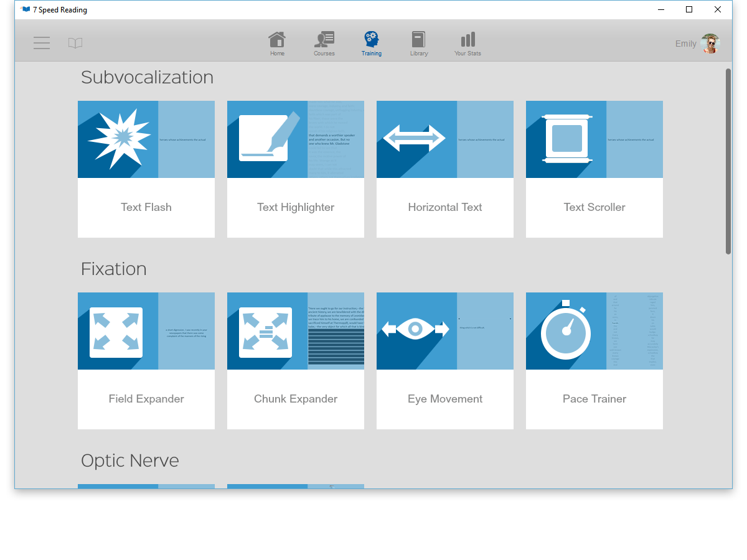This screenshot has width=747, height=560.
Task: Click the Optic Nerve section heading
Action: (130, 460)
